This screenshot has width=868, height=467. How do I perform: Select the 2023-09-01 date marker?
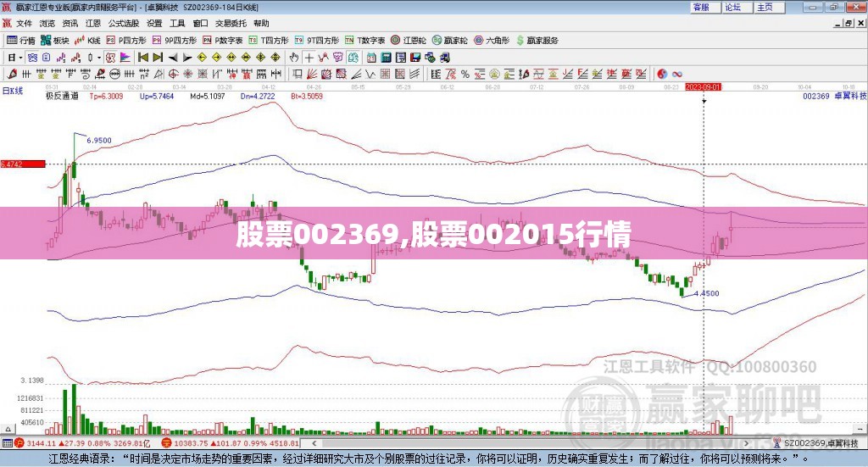click(703, 86)
